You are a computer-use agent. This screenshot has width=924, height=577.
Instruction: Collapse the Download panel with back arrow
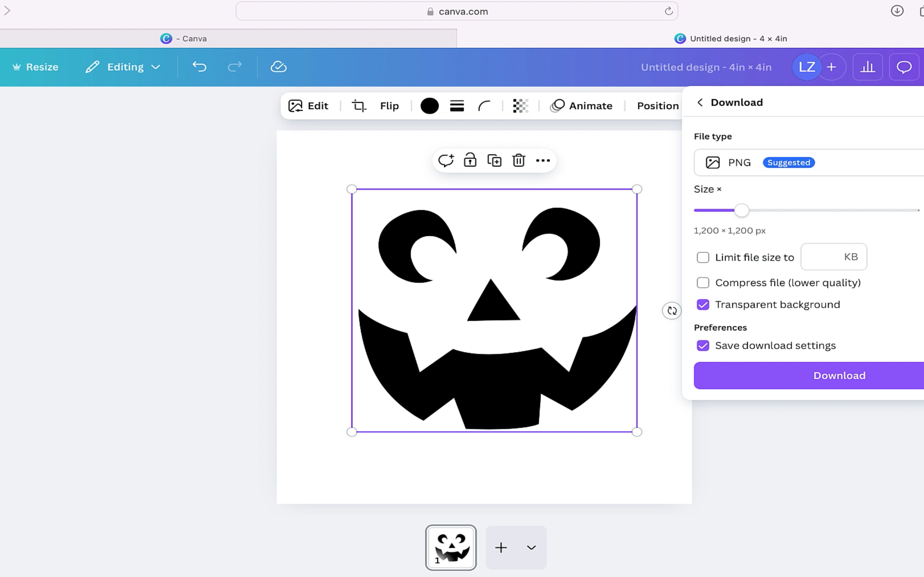click(x=700, y=102)
